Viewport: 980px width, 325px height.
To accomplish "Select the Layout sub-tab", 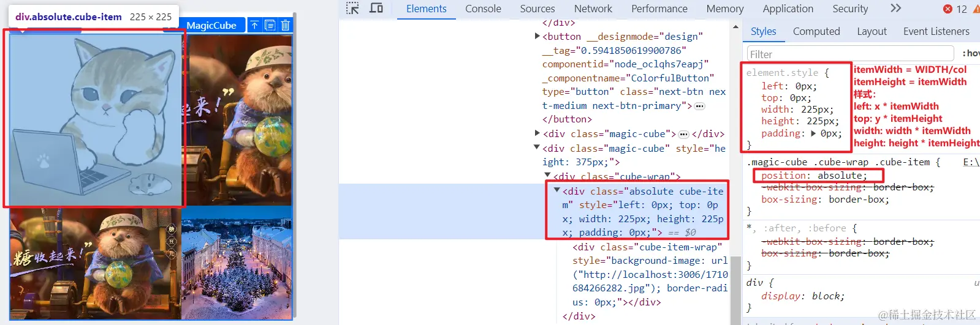I will click(x=872, y=31).
